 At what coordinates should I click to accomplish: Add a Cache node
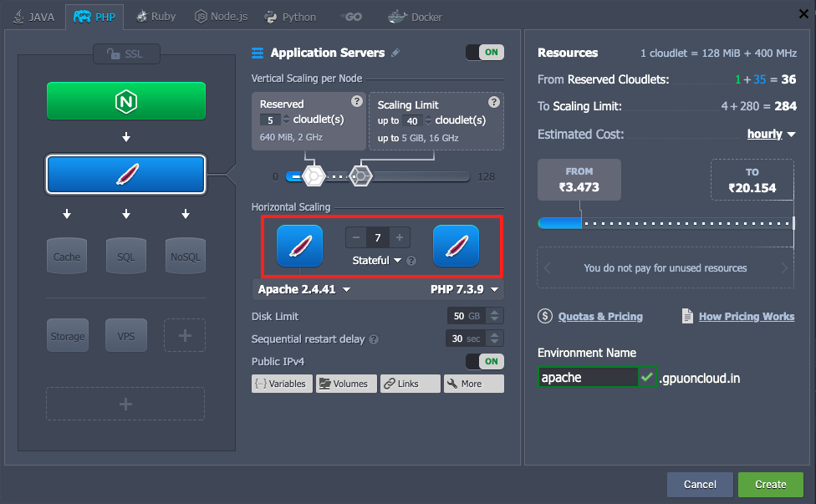[67, 256]
